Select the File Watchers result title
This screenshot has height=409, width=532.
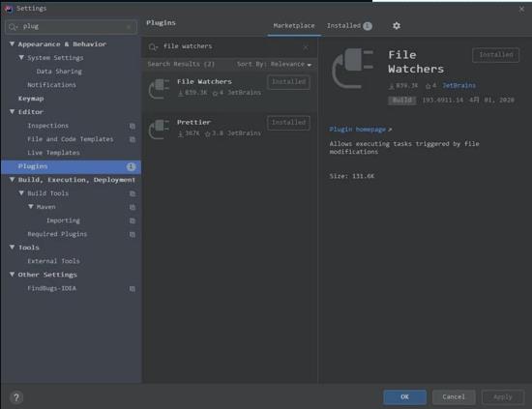click(x=204, y=82)
